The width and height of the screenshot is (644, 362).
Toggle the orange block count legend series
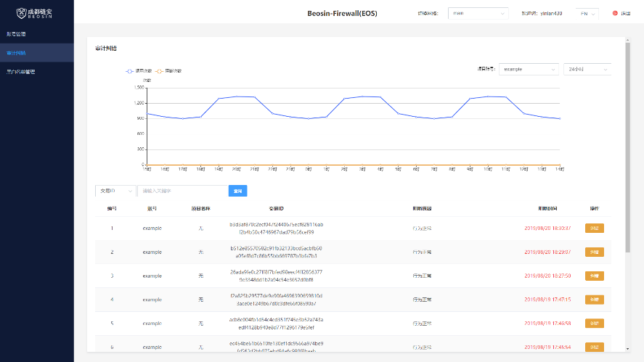point(168,71)
